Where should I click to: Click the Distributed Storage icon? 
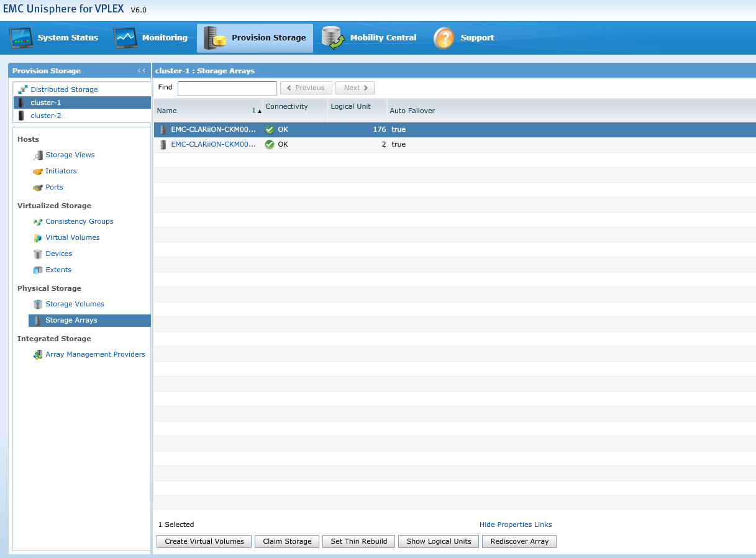(x=23, y=89)
